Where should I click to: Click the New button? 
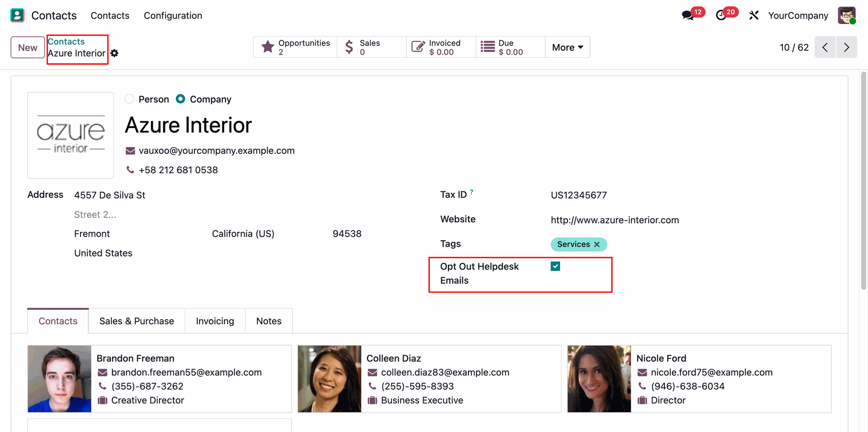click(28, 47)
